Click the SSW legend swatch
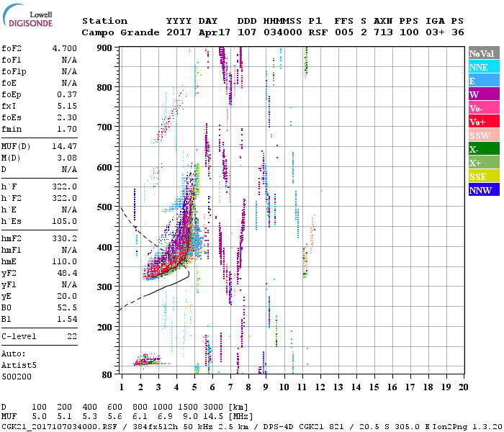This screenshot has width=504, height=432. pyautogui.click(x=483, y=135)
